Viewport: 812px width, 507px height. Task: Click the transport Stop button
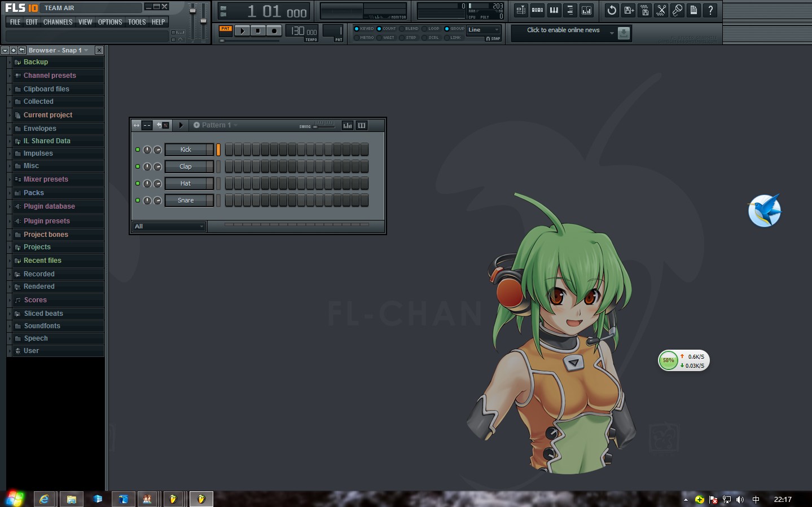(258, 31)
